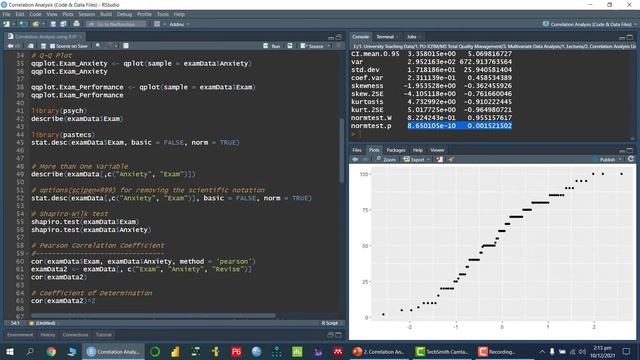
Task: Maximize the Environment pane at bottom left
Action: (339, 335)
